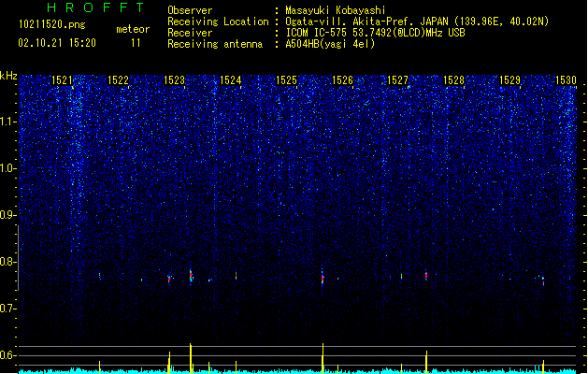Click the Observer label
Screen dimensions: 588x374
190,10
